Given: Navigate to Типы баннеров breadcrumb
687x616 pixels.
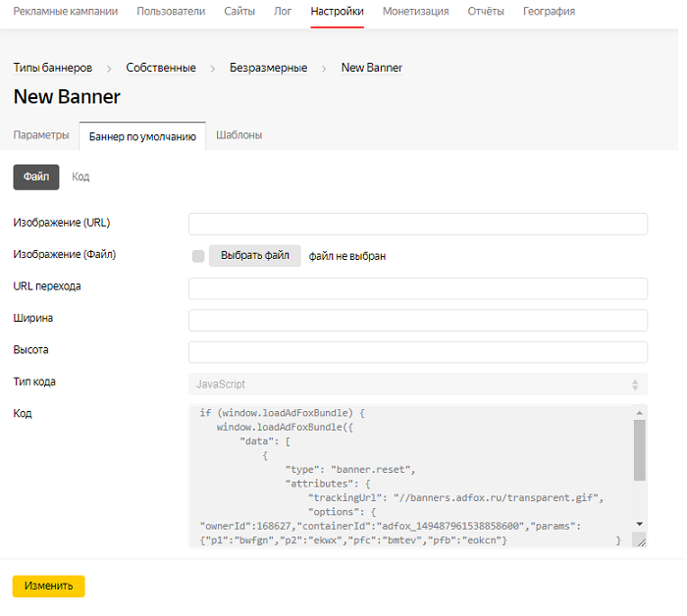Looking at the screenshot, I should [x=53, y=68].
